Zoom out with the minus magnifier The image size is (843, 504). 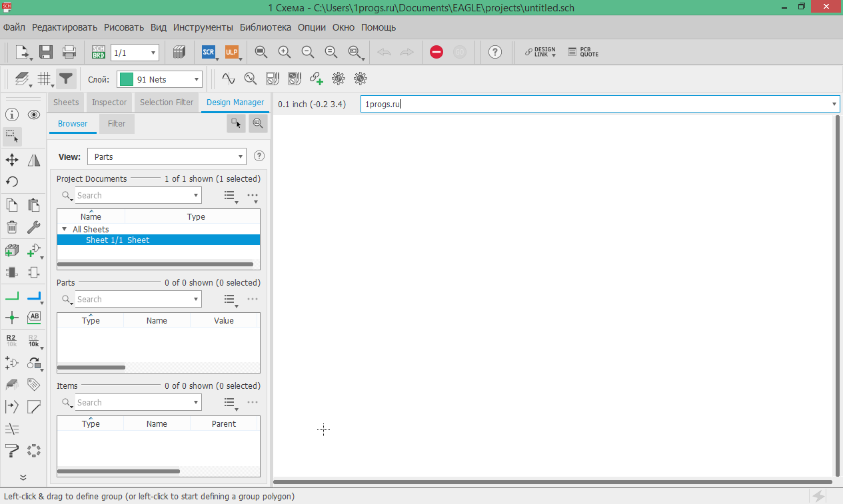pos(307,52)
